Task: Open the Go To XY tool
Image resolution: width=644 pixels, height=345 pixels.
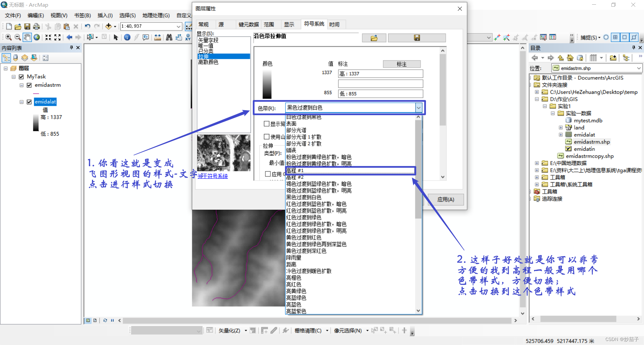Action: point(188,37)
